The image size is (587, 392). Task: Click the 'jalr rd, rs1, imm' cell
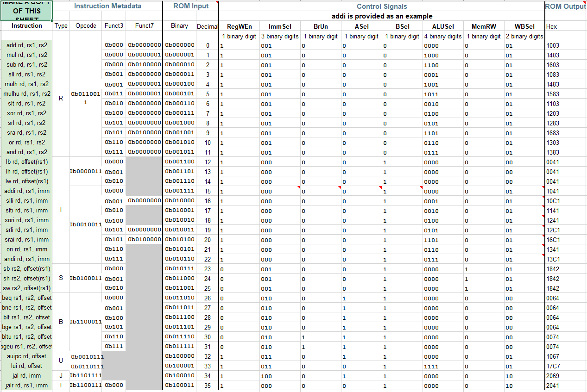point(26,386)
